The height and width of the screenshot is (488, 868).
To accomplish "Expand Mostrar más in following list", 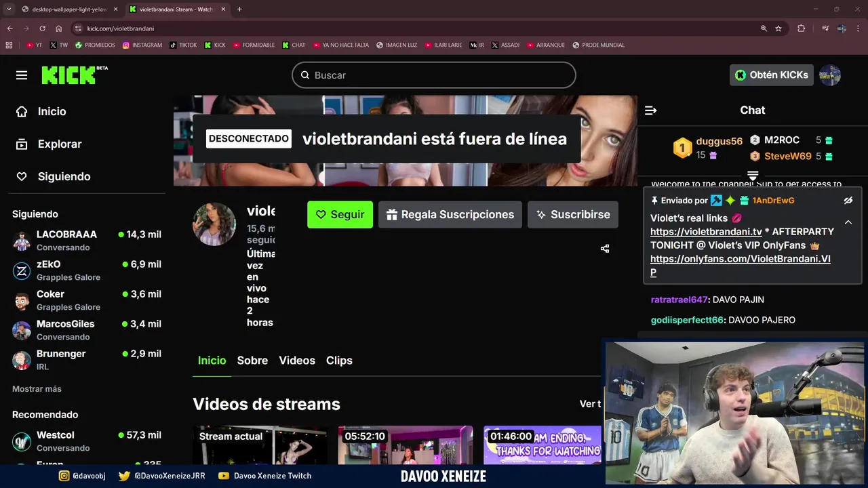I will [37, 389].
